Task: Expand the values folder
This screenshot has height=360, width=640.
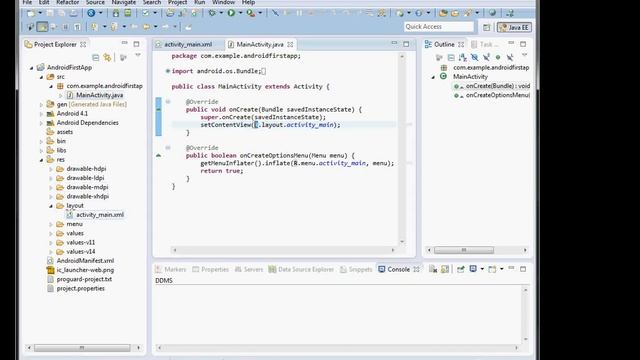Action: 51,233
